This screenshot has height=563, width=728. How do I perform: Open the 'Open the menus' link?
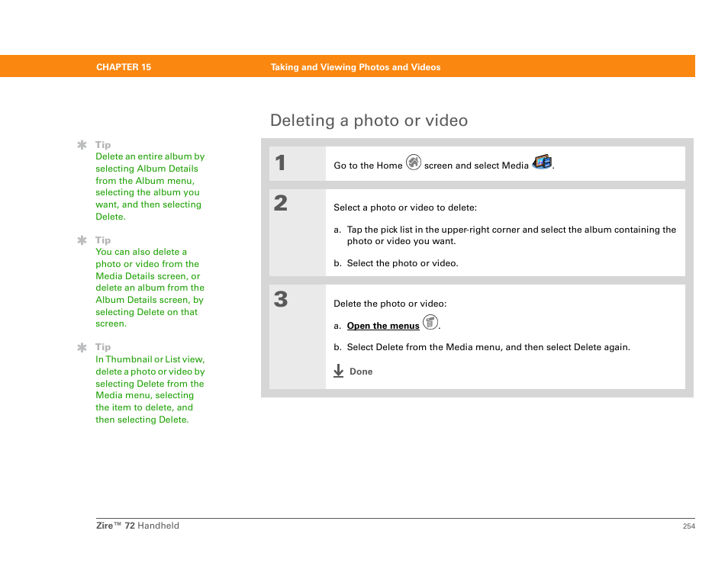coord(383,326)
